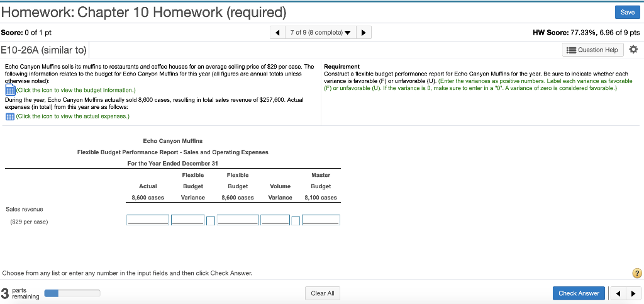
Task: Click the 'Echo Canyon Muffins' report title
Action: pos(173,141)
